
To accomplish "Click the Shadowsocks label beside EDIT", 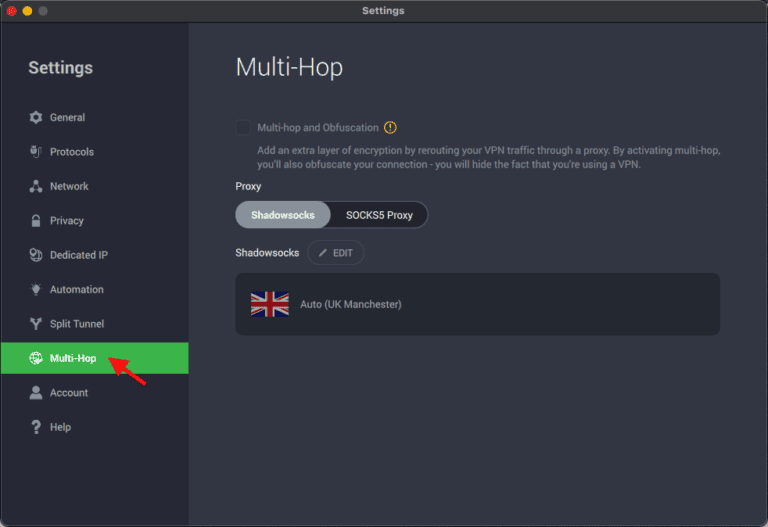I will (267, 253).
